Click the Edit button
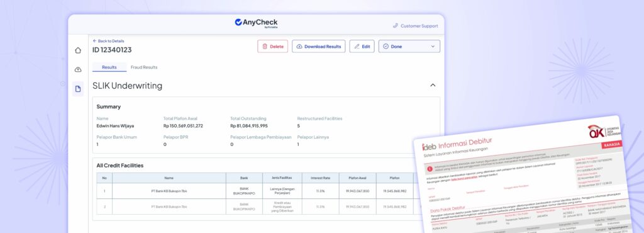The height and width of the screenshot is (233, 644). coord(362,47)
